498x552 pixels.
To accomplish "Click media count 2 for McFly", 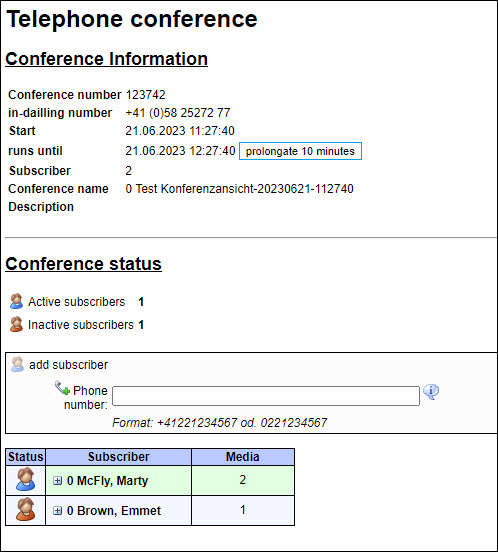I will point(242,480).
